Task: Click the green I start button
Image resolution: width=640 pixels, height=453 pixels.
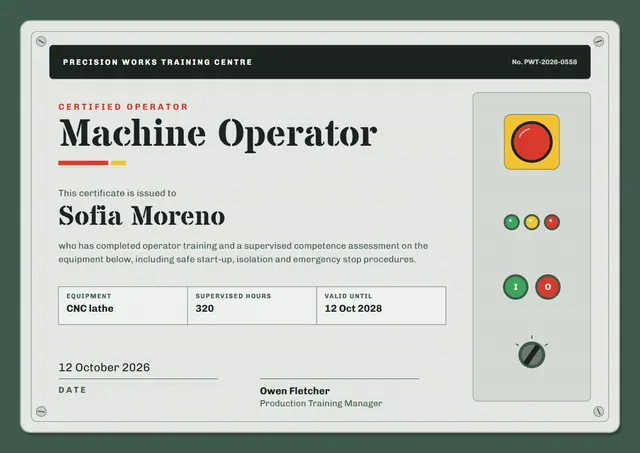Action: pos(516,287)
